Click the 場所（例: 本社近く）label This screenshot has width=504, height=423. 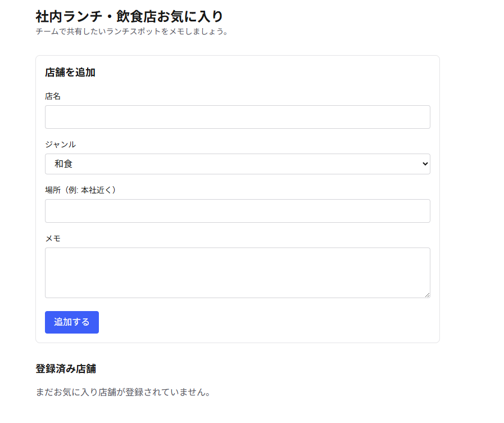click(81, 190)
